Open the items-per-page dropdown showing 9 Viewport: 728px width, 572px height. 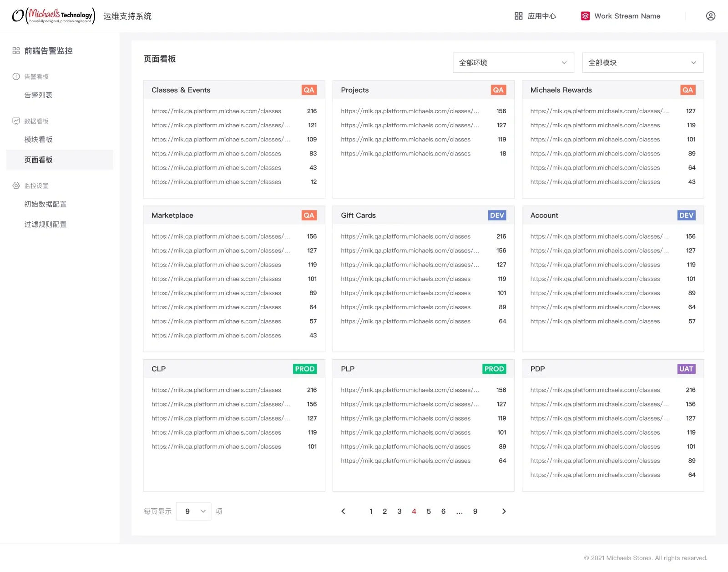(x=194, y=511)
